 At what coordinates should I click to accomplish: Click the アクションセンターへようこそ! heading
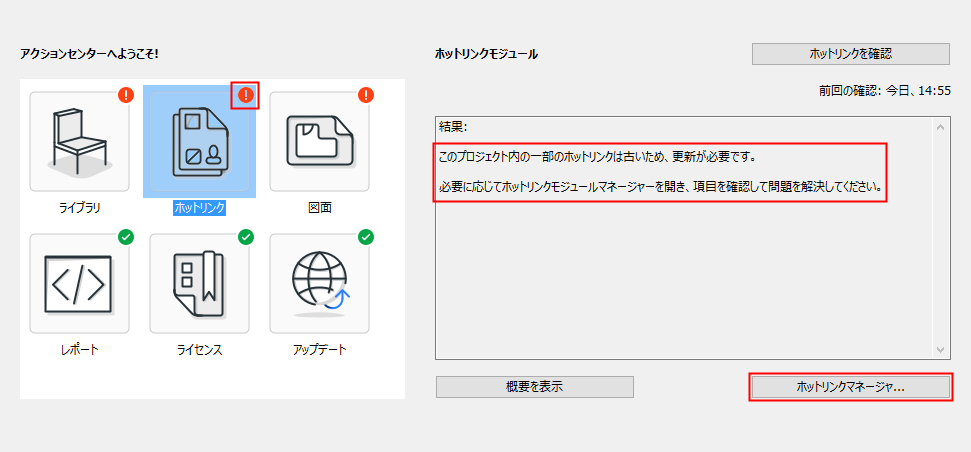coord(89,54)
